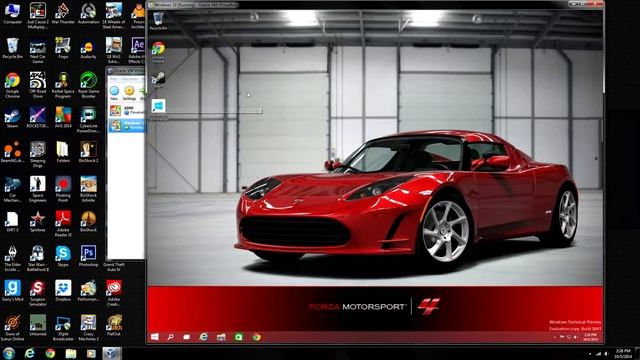This screenshot has height=360, width=640.
Task: Launch Surgeon Simulator shortcut
Action: tap(38, 293)
